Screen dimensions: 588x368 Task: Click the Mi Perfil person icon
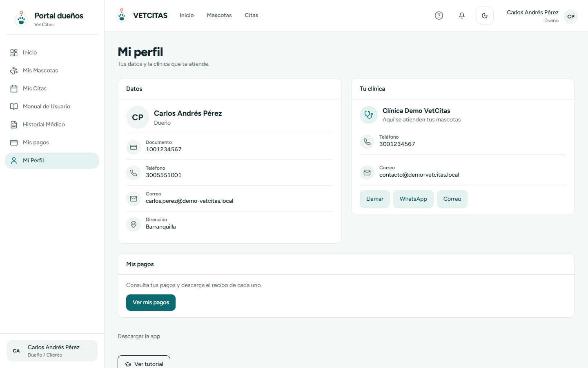coord(14,161)
